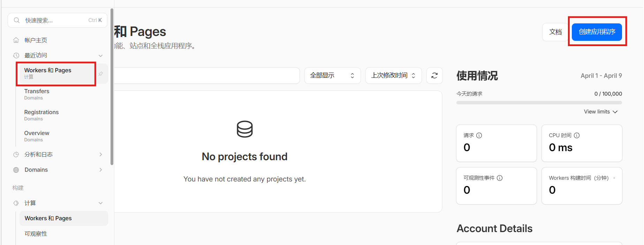This screenshot has width=644, height=245.
Task: Show info for 请求 metric
Action: (x=479, y=135)
